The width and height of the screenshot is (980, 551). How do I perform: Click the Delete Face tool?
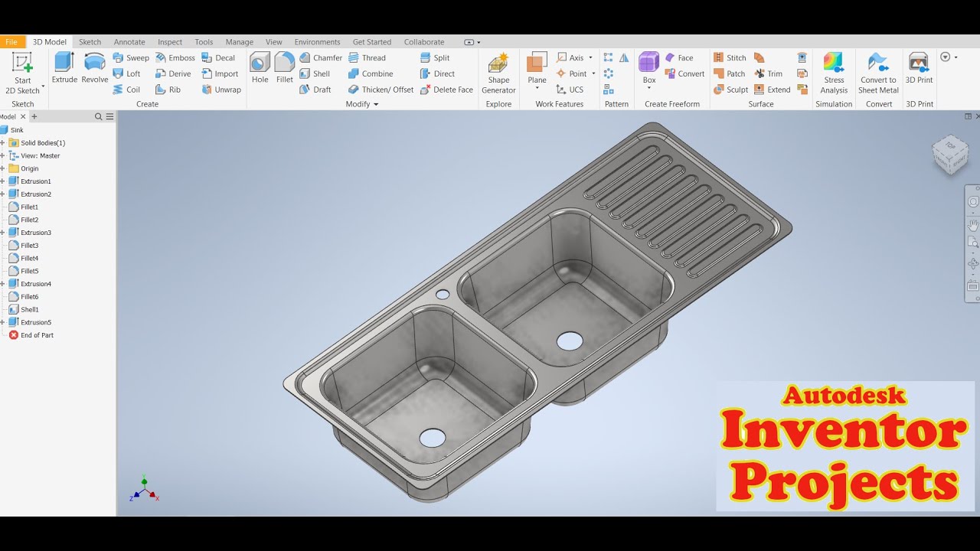447,90
